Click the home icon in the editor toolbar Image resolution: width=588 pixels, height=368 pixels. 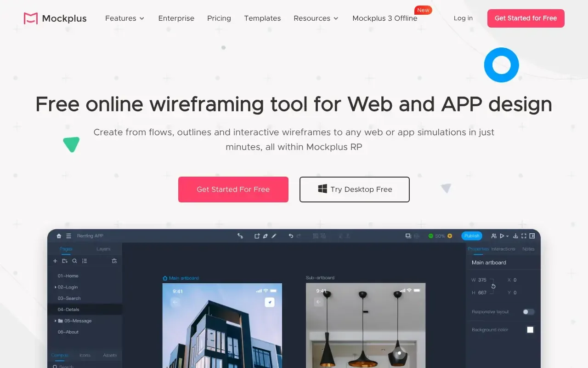pyautogui.click(x=59, y=236)
